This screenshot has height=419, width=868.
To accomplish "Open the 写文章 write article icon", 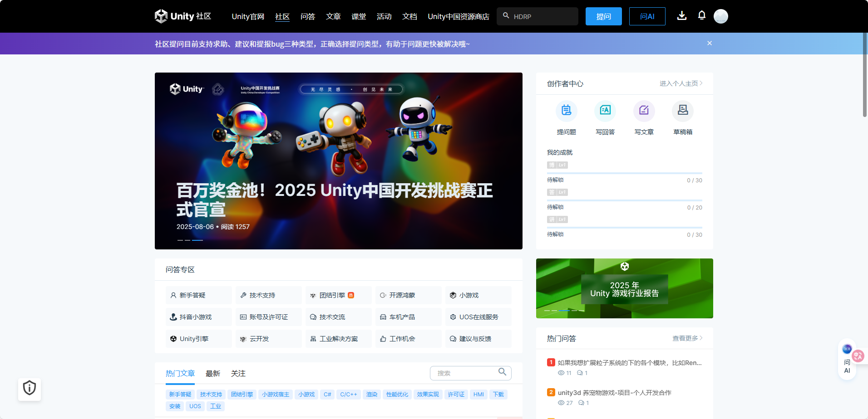I will [x=644, y=111].
